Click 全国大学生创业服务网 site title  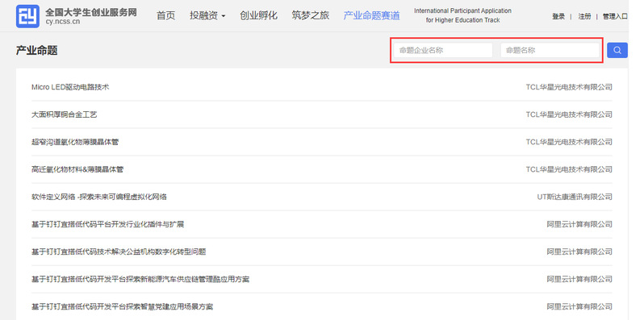[x=90, y=12]
